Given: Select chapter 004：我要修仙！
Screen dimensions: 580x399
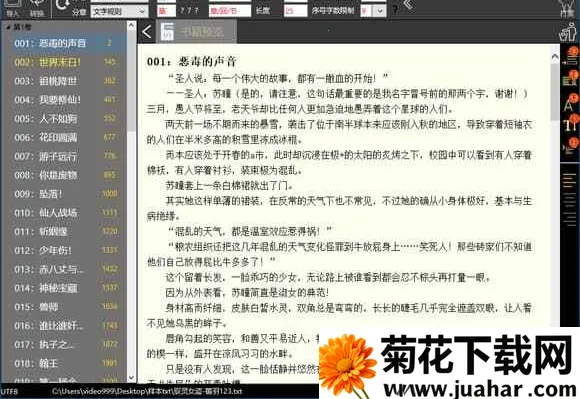Looking at the screenshot, I should [64, 99].
